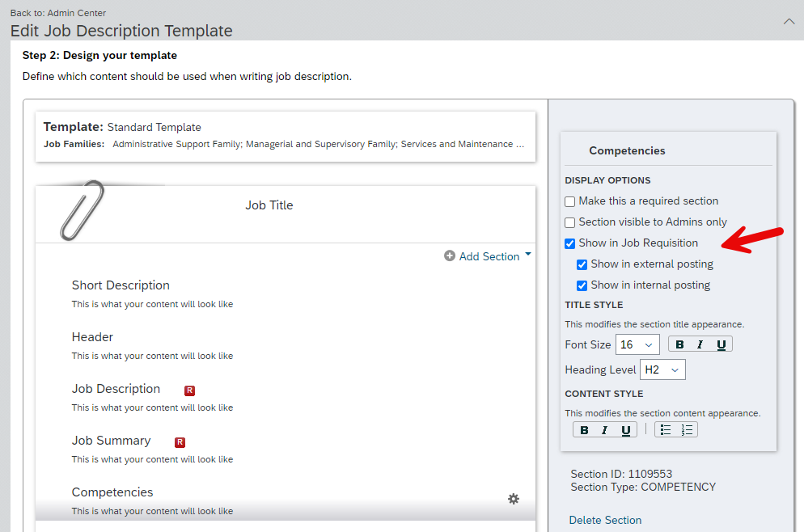Click Delete Section link
804x532 pixels.
point(605,520)
